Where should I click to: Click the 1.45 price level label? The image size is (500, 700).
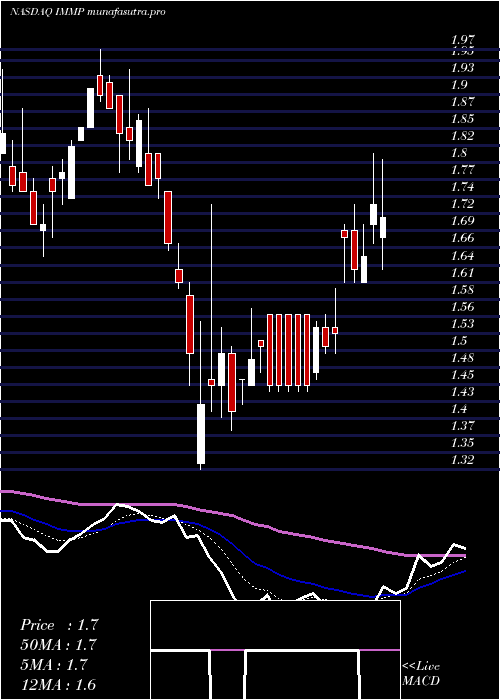click(462, 375)
